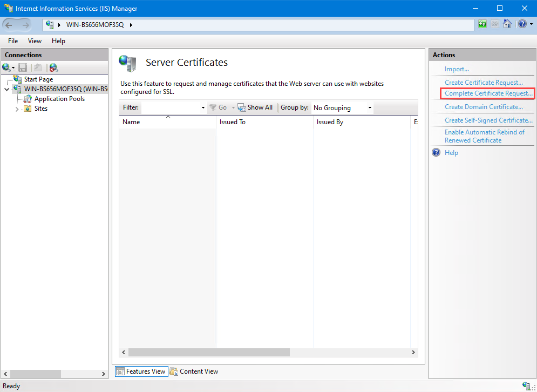Click the IIS Manager title bar icon
Screen dimensions: 537x392
point(8,8)
